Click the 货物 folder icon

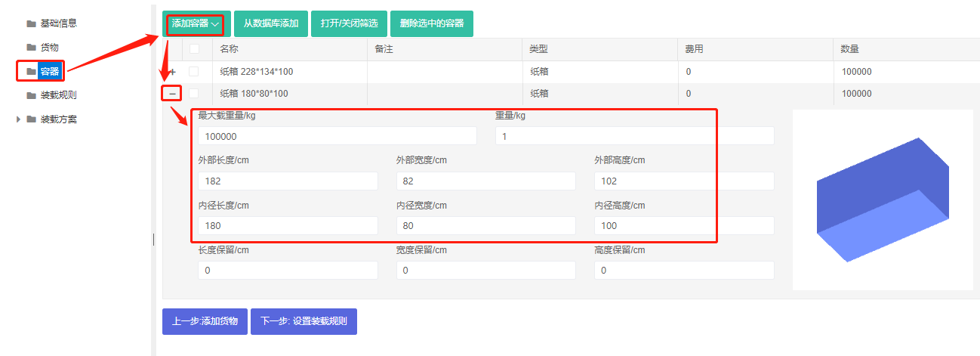click(31, 48)
